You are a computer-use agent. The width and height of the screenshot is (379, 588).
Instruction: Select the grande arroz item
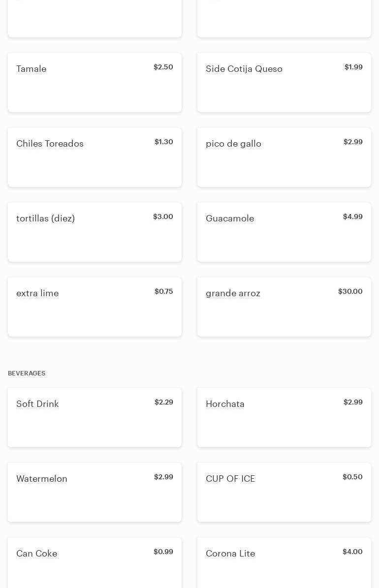point(284,307)
